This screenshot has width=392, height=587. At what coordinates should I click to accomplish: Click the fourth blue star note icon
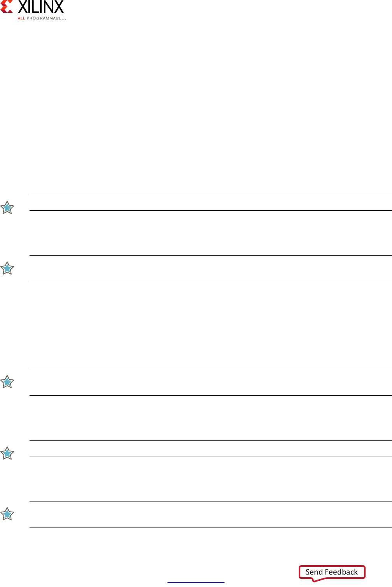[x=7, y=453]
